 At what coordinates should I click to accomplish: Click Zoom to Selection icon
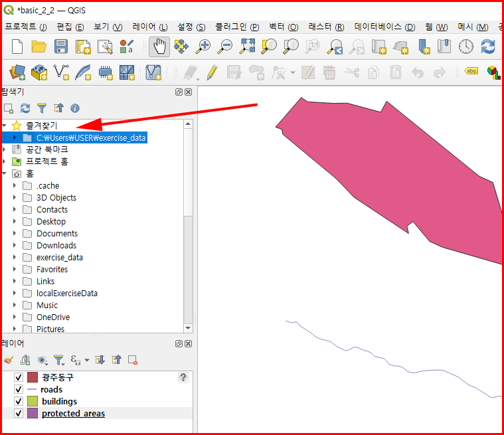[x=269, y=46]
